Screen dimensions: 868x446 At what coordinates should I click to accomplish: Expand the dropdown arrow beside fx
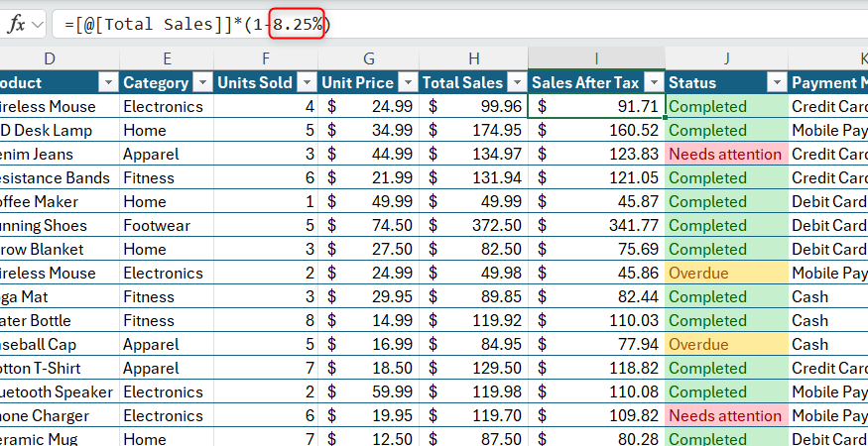click(x=38, y=25)
